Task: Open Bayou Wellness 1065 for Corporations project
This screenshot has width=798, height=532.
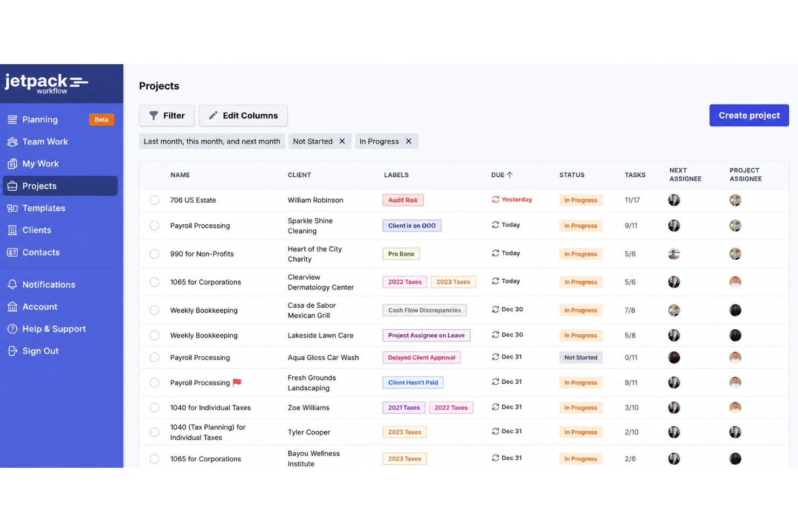Action: 205,459
